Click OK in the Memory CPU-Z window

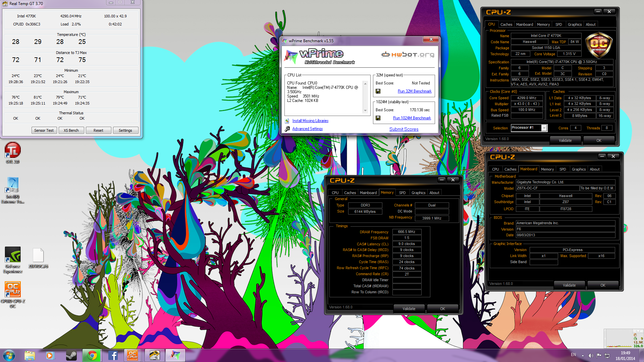coord(442,309)
